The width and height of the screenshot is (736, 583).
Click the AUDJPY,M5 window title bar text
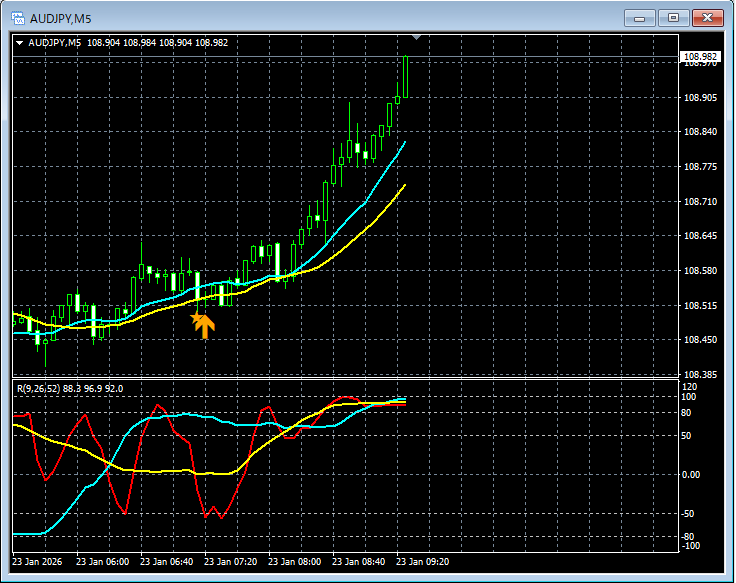click(x=61, y=19)
